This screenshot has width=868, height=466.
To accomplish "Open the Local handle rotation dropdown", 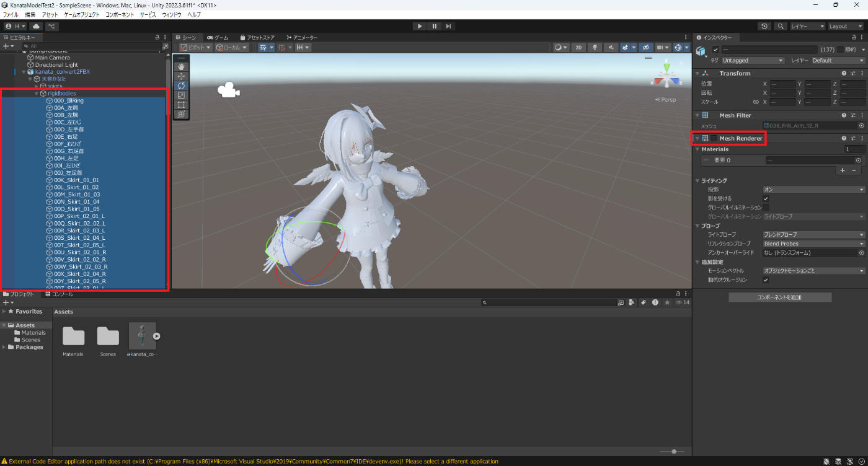I will [232, 47].
